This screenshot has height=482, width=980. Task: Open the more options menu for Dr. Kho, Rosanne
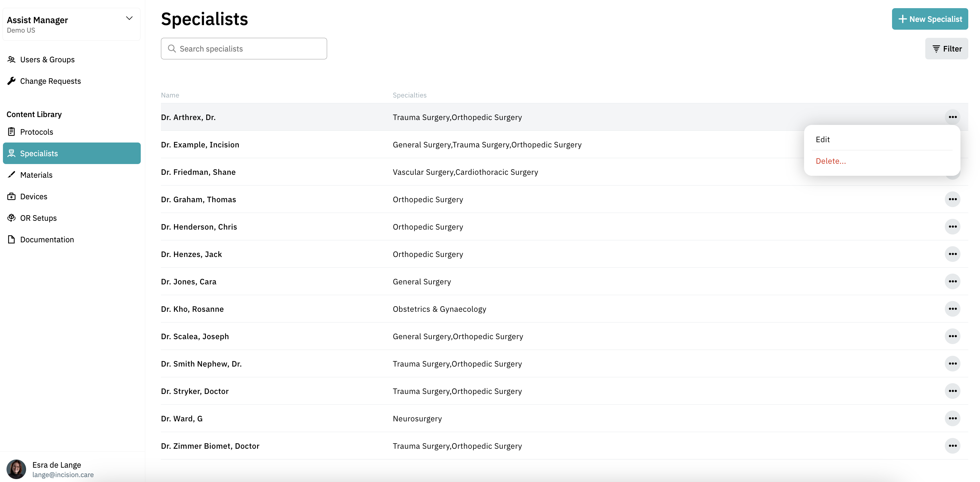pyautogui.click(x=952, y=309)
